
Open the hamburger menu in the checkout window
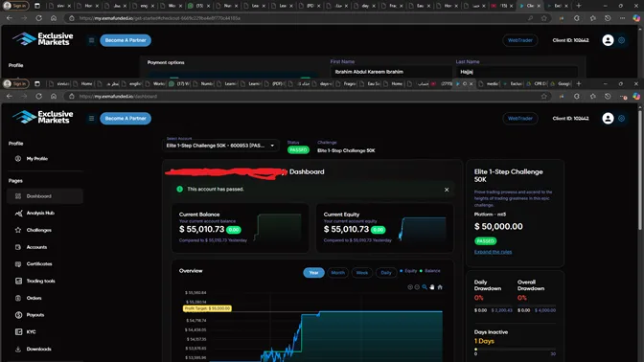[x=92, y=40]
